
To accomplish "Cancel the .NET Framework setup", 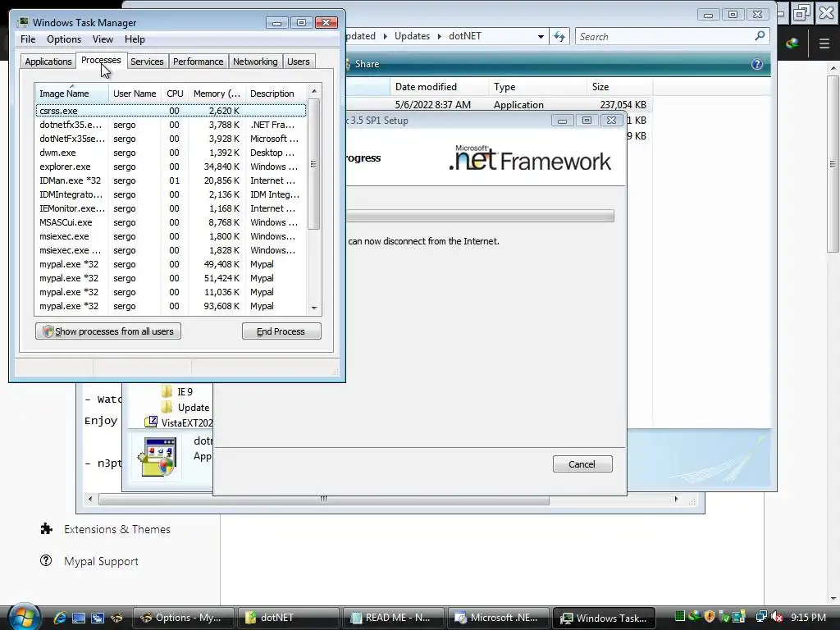I will 582,464.
